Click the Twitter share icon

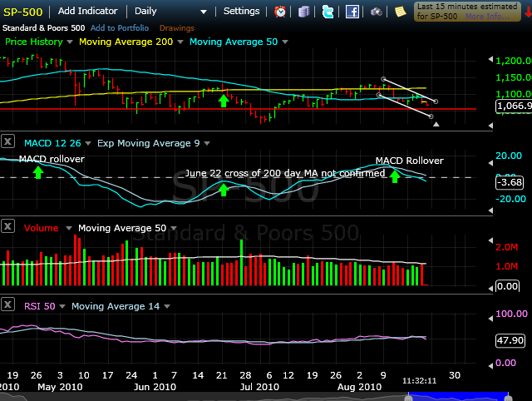(328, 12)
